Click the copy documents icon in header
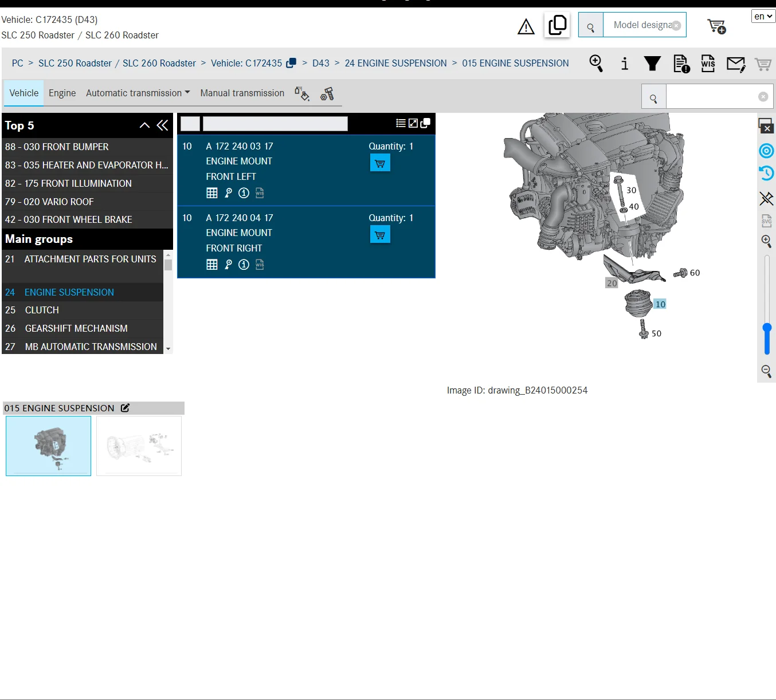The height and width of the screenshot is (700, 776). click(557, 25)
